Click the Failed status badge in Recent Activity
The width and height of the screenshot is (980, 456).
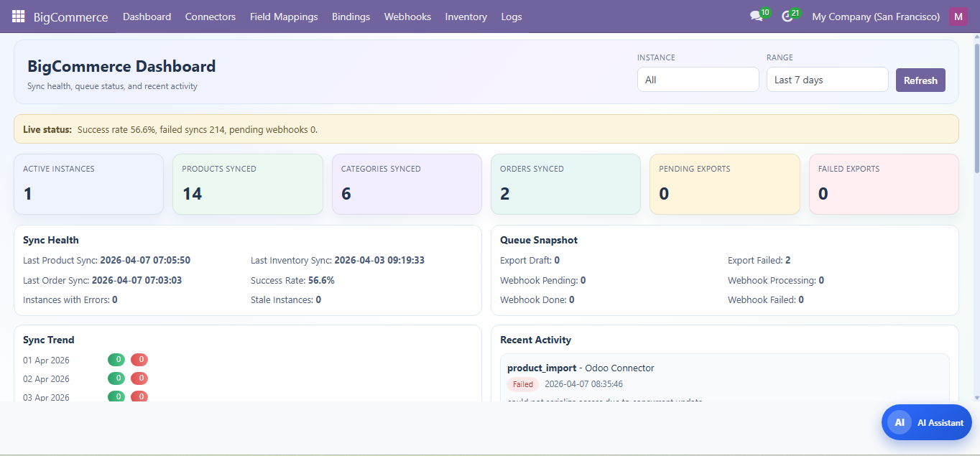coord(522,384)
